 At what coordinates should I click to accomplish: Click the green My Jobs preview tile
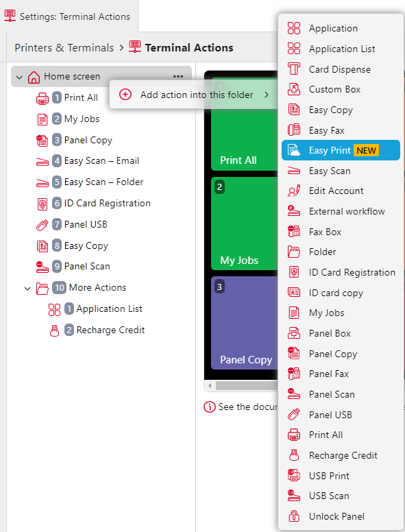(x=244, y=223)
